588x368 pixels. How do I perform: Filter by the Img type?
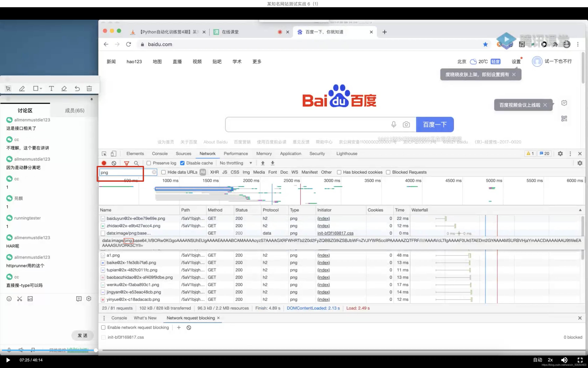coord(246,172)
